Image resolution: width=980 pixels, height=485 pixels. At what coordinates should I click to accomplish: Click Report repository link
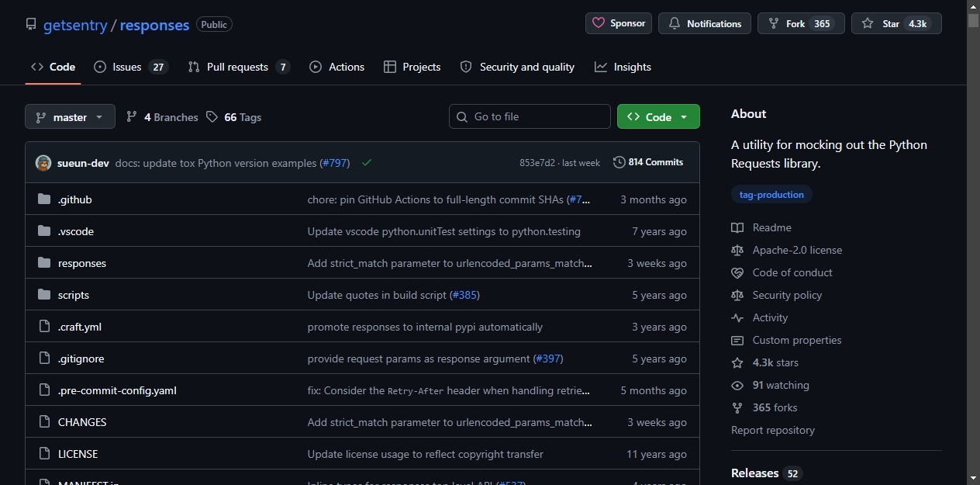[773, 430]
